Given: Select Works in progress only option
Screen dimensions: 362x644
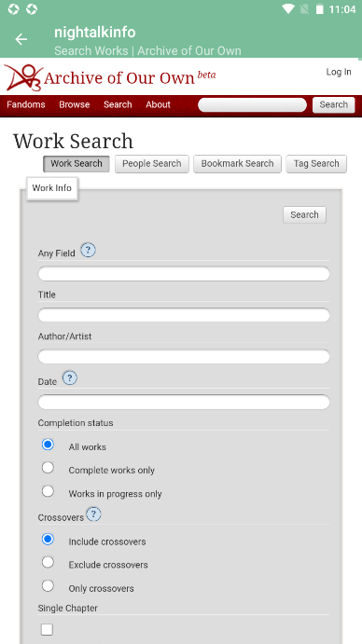Looking at the screenshot, I should 48,491.
